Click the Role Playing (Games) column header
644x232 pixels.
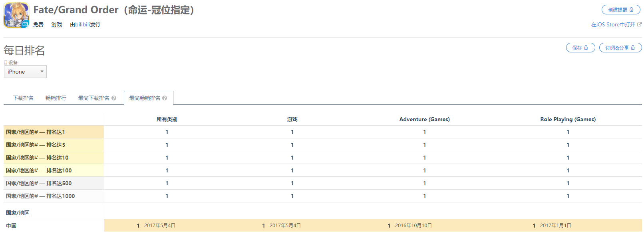[568, 119]
